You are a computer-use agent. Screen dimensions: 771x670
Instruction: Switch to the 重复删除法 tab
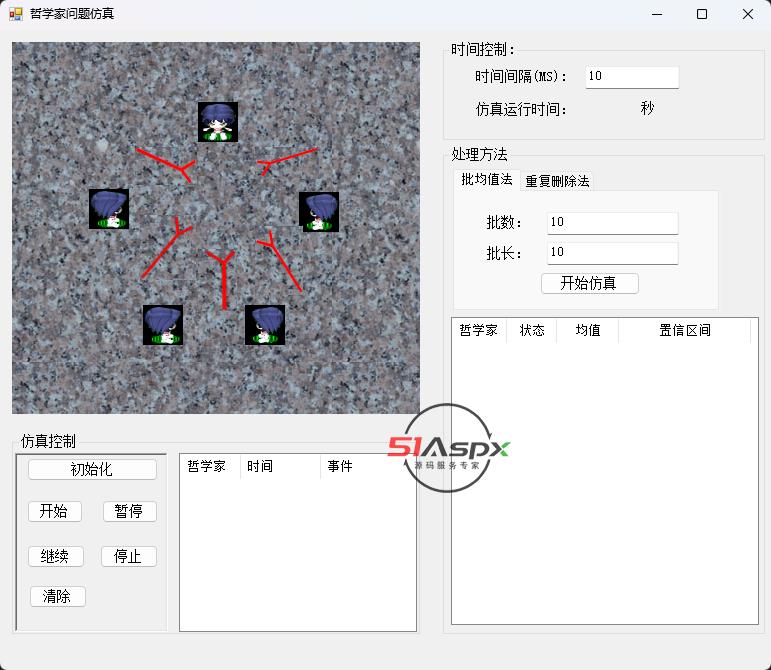point(557,181)
